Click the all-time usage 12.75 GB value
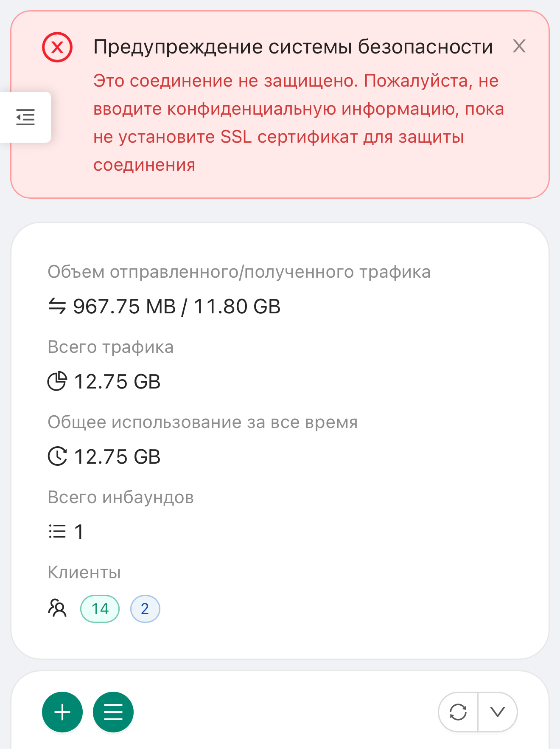Screen dimensions: 560x749 (117, 457)
